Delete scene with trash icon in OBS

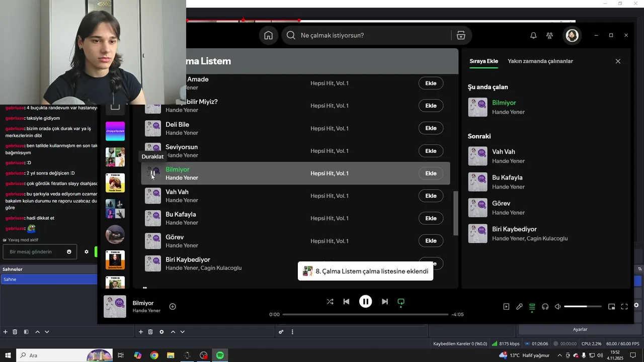coord(15,332)
